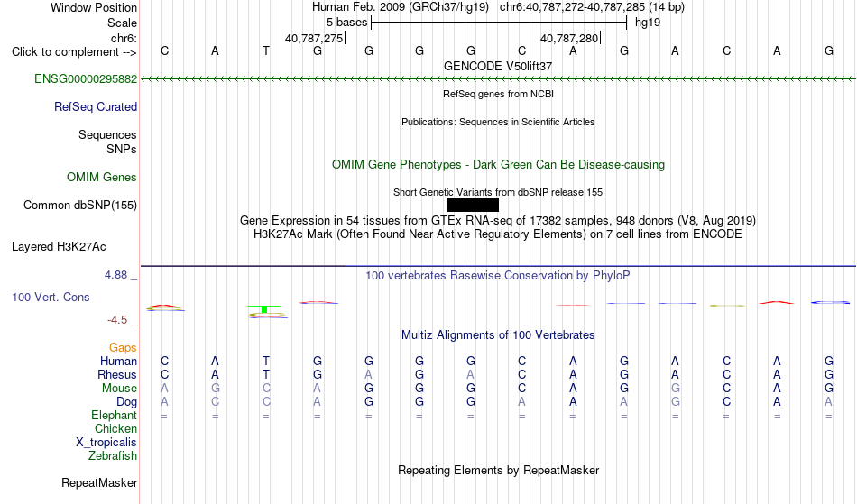Click the T base in reference sequence row
The image size is (857, 504).
click(x=265, y=50)
